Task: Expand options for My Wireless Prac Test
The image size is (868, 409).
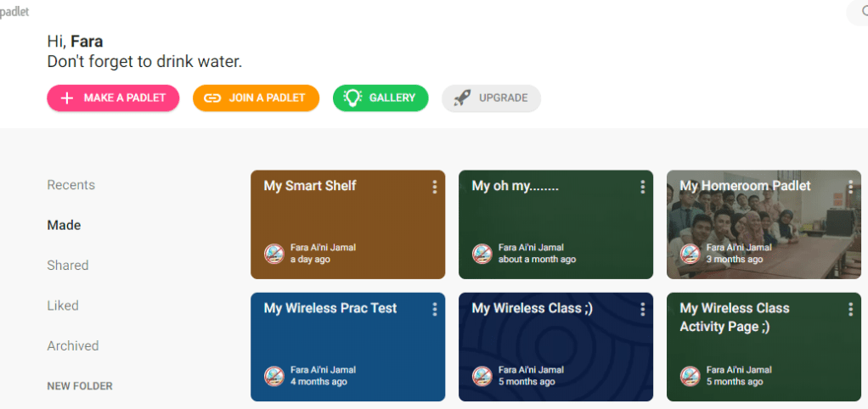Action: (x=435, y=309)
